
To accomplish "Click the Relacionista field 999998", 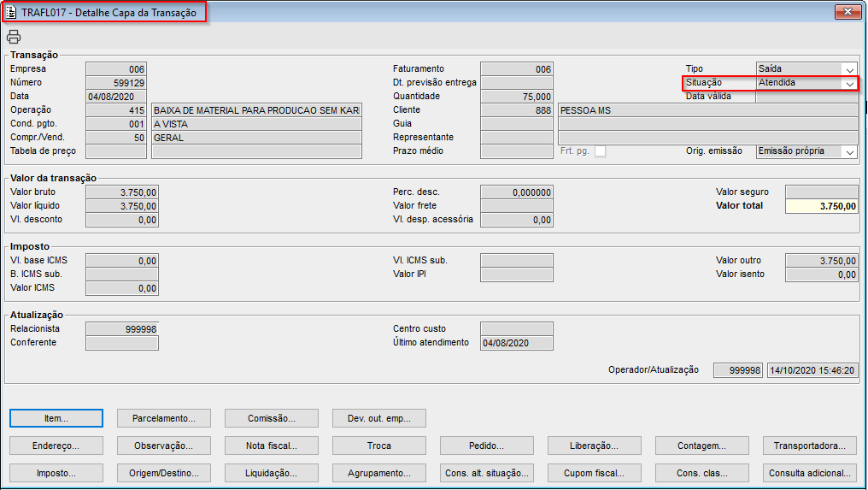I will pos(122,329).
